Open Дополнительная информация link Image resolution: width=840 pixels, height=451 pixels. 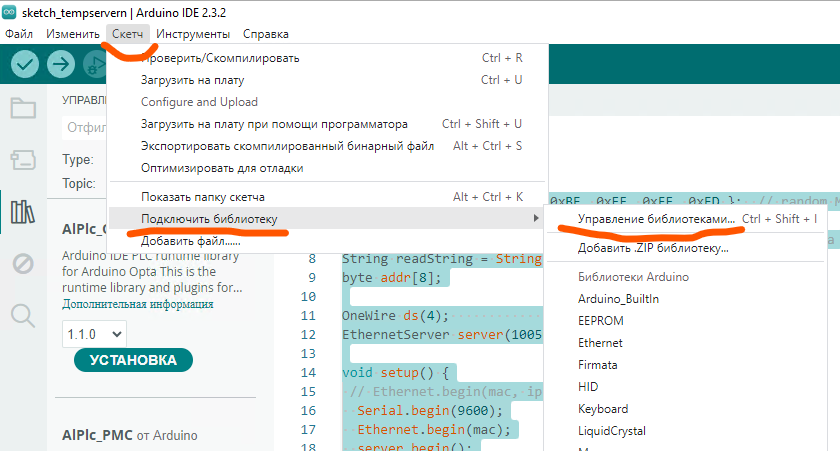(138, 304)
